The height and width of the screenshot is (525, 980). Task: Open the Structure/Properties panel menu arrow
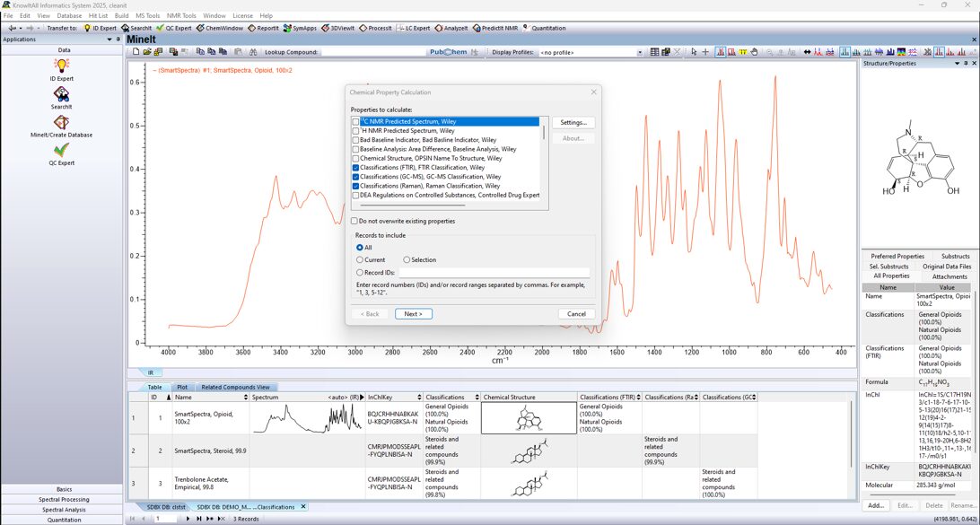pos(958,64)
